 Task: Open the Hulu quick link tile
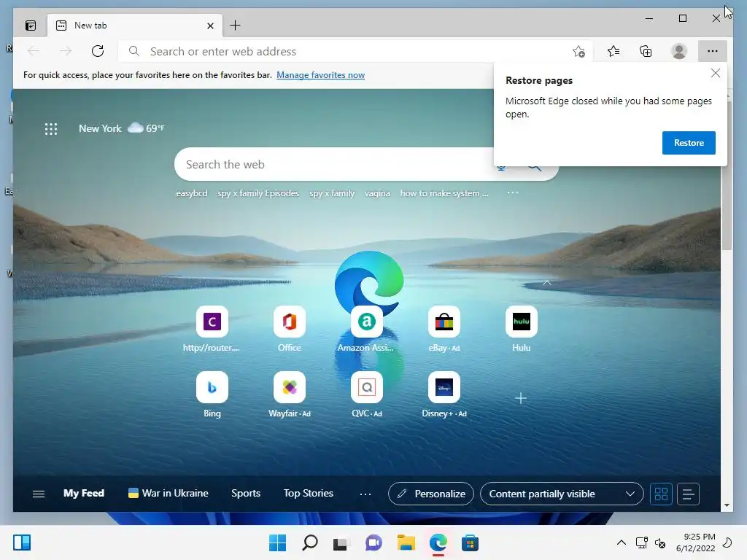[x=521, y=329]
